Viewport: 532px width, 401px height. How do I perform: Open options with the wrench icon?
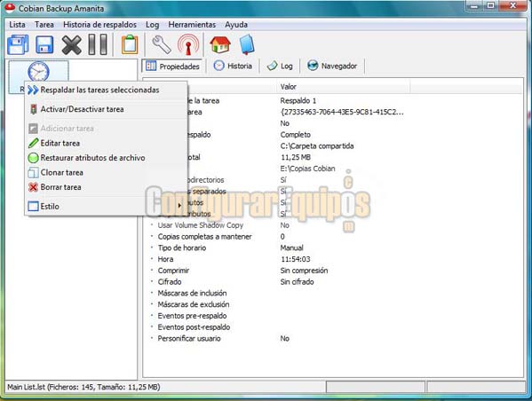click(x=161, y=44)
